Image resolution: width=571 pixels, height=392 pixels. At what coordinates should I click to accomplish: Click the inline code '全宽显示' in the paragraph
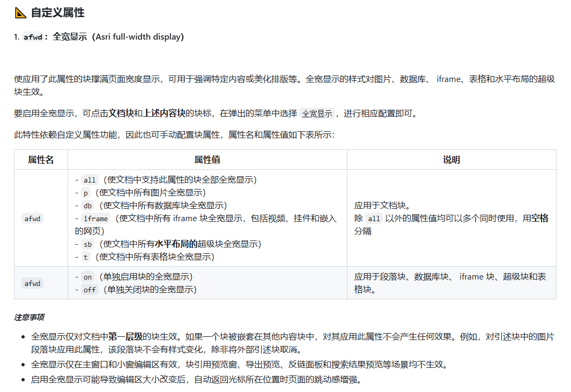[x=317, y=114]
